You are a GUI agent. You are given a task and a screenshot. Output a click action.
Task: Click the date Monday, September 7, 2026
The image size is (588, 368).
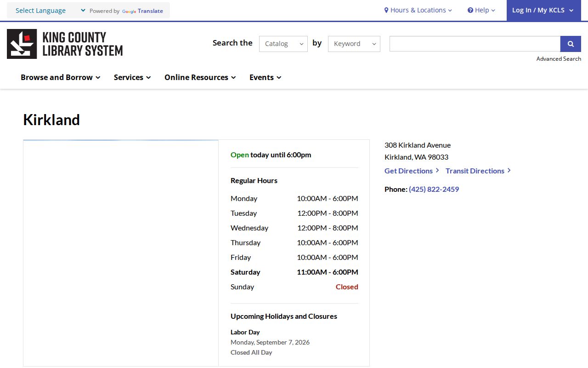[x=270, y=342]
